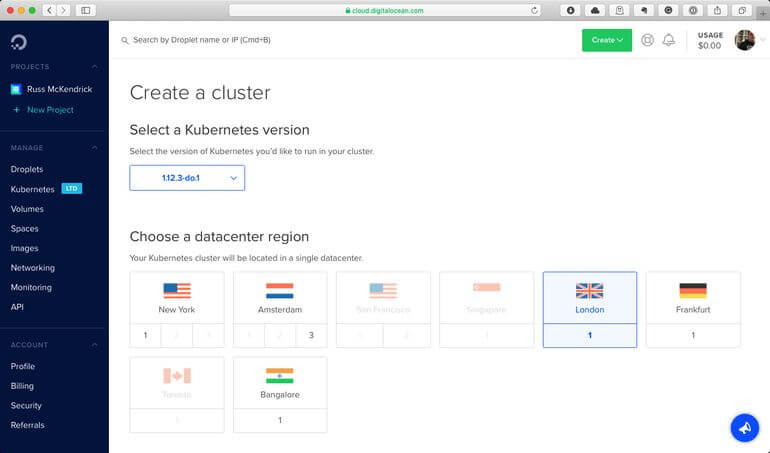Image resolution: width=770 pixels, height=453 pixels.
Task: Click the DigitalOcean logo icon
Action: (19, 42)
